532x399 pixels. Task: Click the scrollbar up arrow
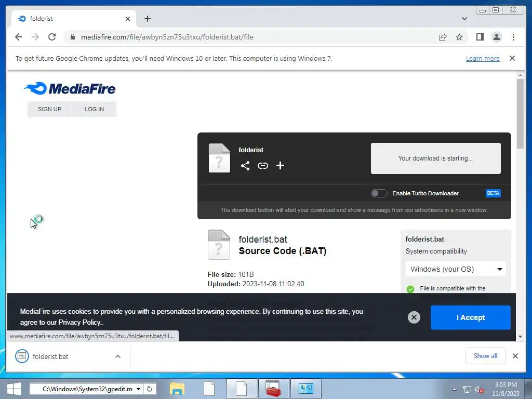[x=520, y=75]
